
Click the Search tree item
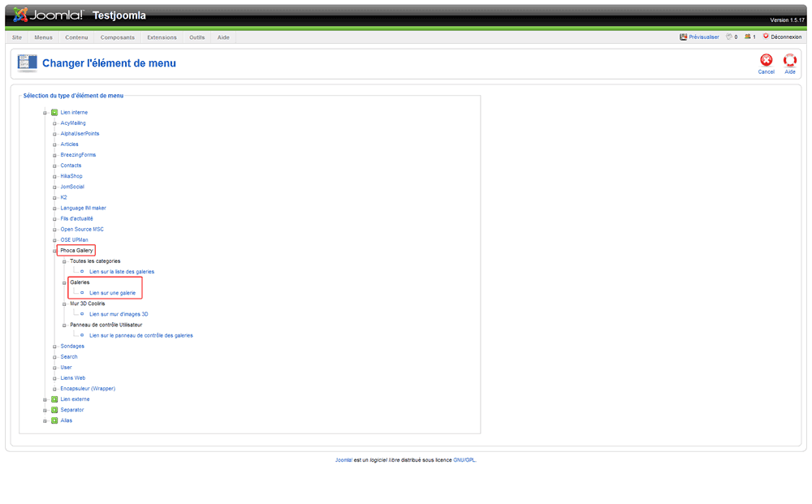coord(69,357)
